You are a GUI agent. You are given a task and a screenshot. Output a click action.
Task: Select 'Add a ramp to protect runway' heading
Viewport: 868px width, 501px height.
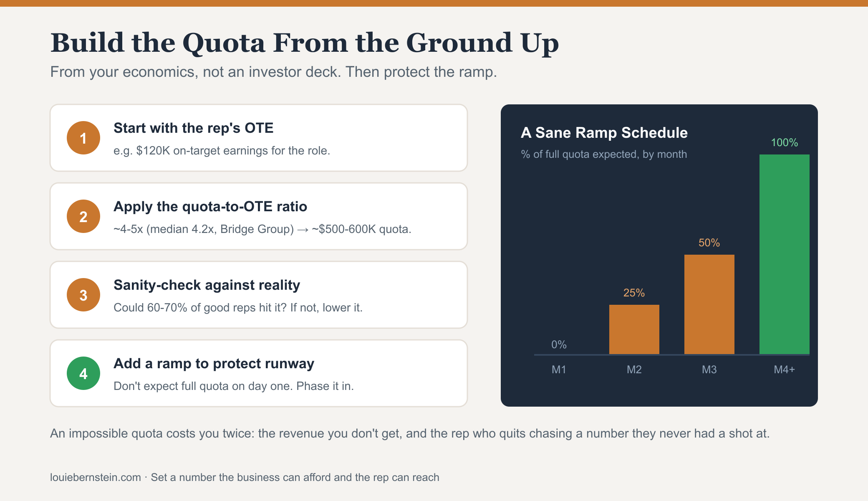pos(214,363)
